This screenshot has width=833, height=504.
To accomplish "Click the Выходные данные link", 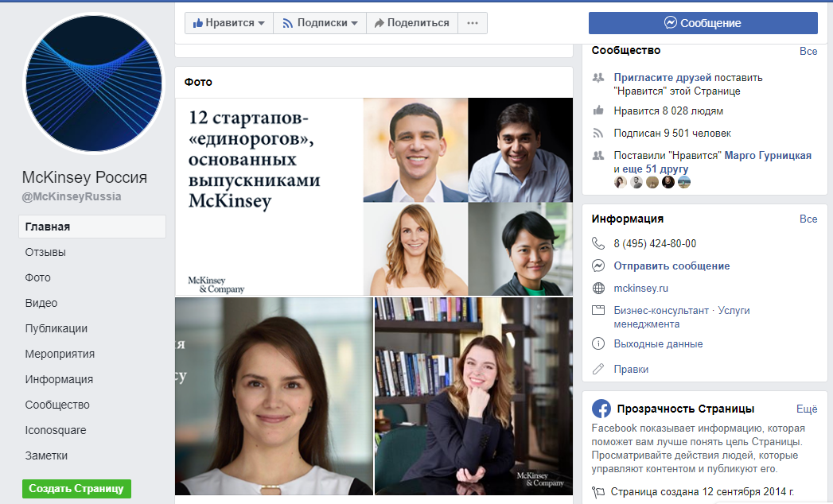I will (x=658, y=344).
